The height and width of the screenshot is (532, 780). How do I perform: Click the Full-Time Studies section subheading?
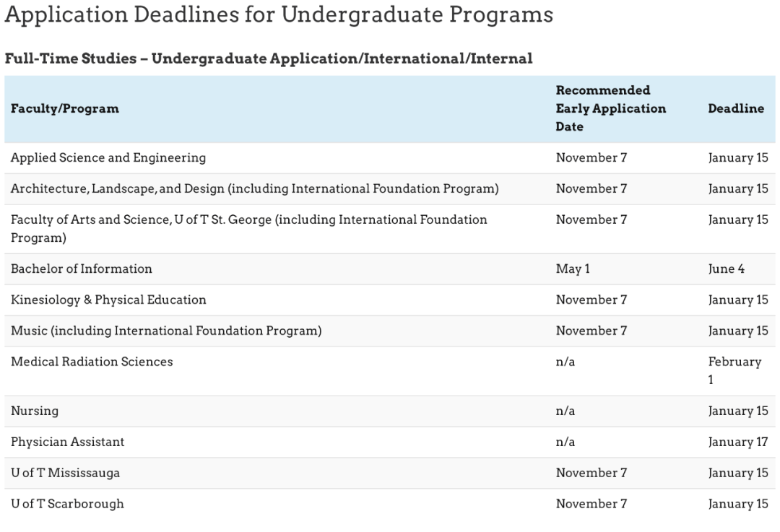coord(269,59)
